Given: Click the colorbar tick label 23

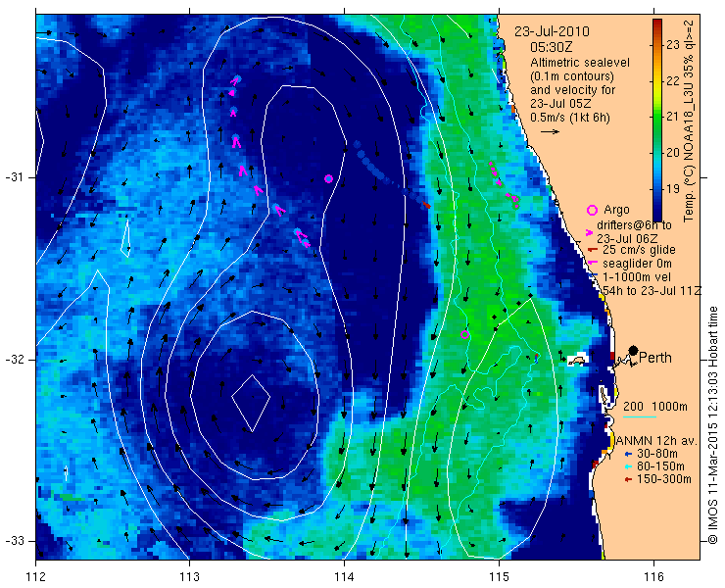Looking at the screenshot, I should [673, 45].
